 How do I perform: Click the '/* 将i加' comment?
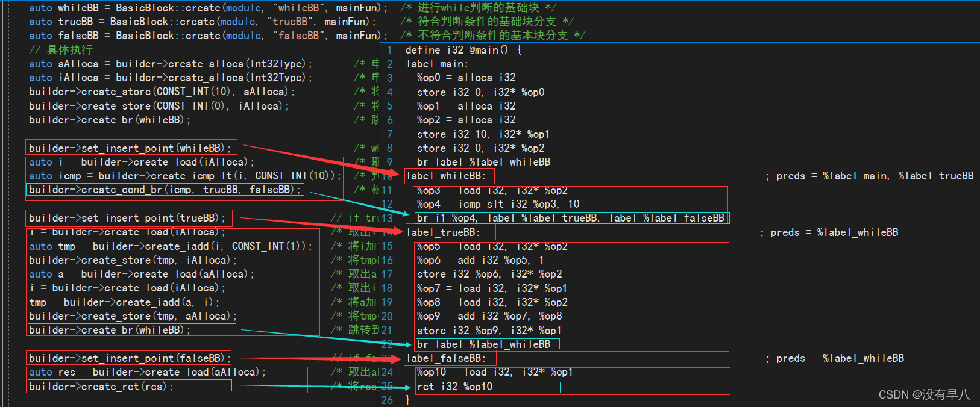point(354,246)
